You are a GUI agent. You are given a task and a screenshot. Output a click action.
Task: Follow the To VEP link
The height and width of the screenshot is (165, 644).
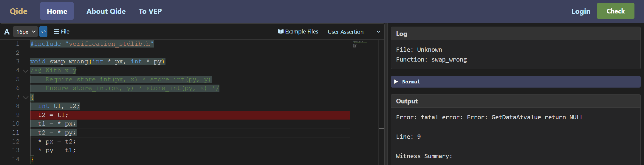click(150, 11)
